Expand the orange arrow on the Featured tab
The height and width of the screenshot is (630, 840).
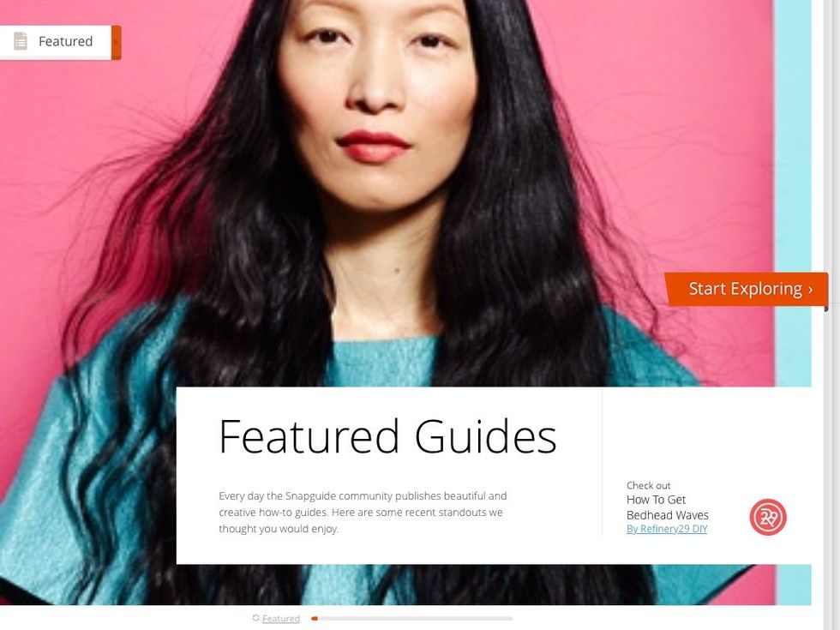pos(117,42)
